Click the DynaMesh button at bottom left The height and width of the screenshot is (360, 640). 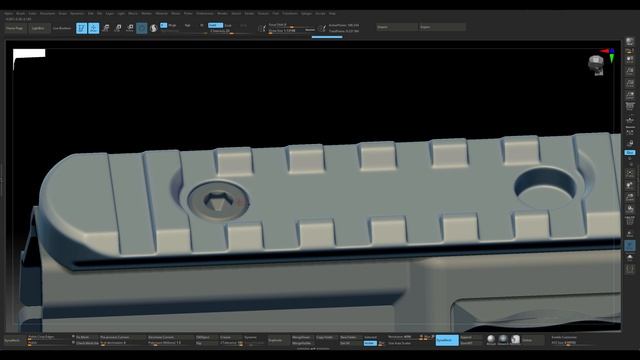(x=13, y=340)
